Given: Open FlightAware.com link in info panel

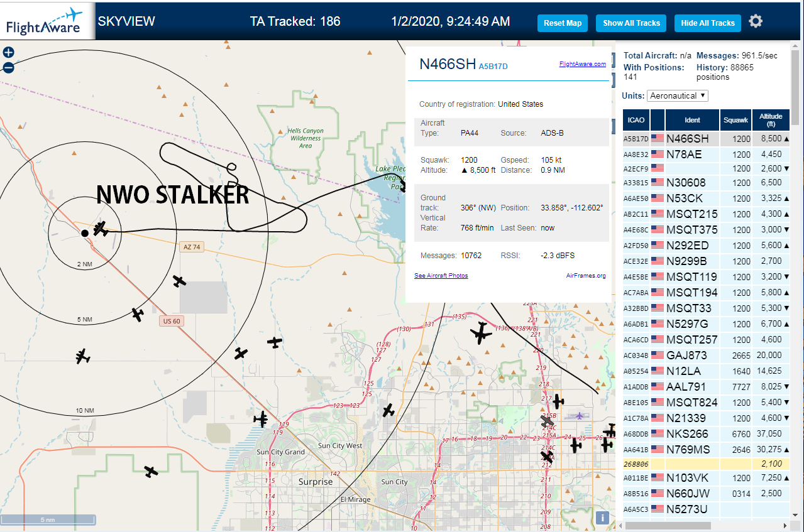Looking at the screenshot, I should [582, 63].
